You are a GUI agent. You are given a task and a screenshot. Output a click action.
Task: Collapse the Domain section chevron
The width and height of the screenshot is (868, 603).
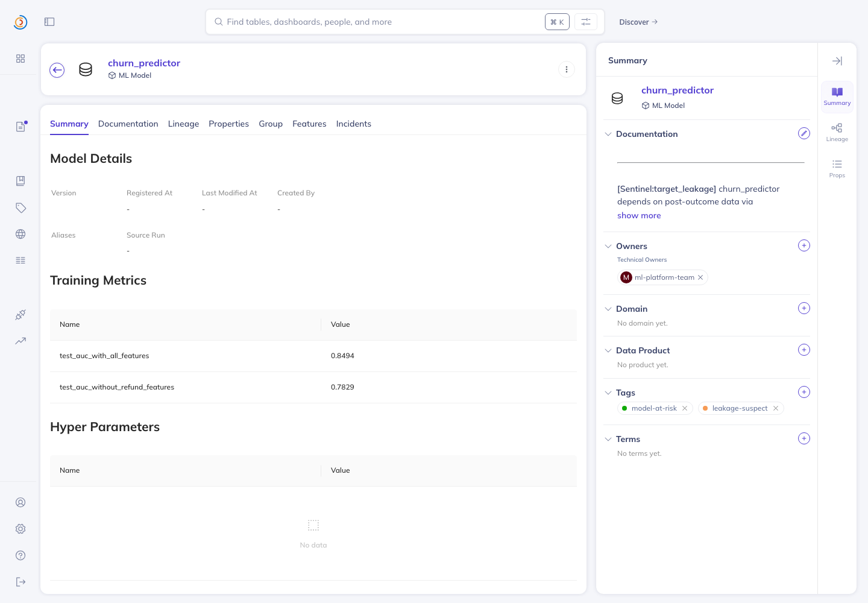click(608, 309)
